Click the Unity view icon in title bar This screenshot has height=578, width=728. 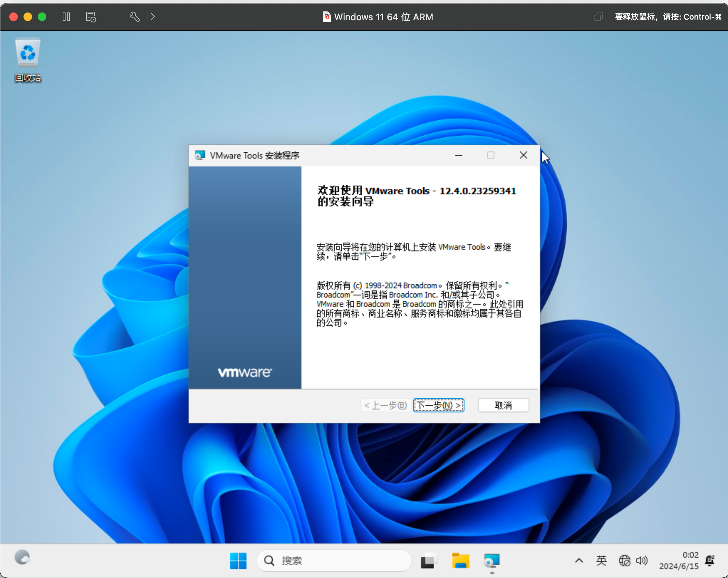point(598,17)
